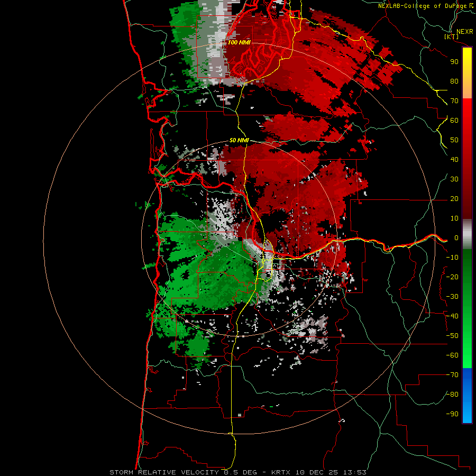Viewport: 476px width, 476px height.
Task: Click the "0.5 DEG" elevation text
Action: 240,472
